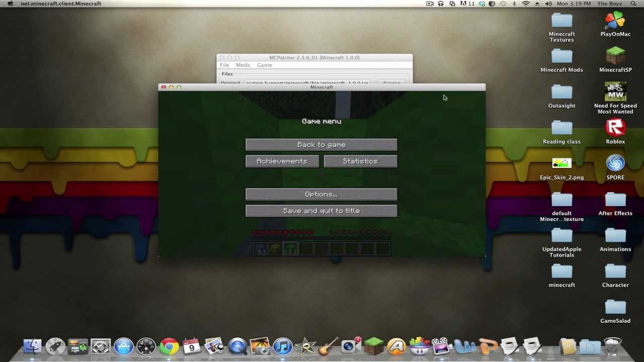This screenshot has width=644, height=362.
Task: Launch MinecraftSP from the desktop
Action: point(615,60)
